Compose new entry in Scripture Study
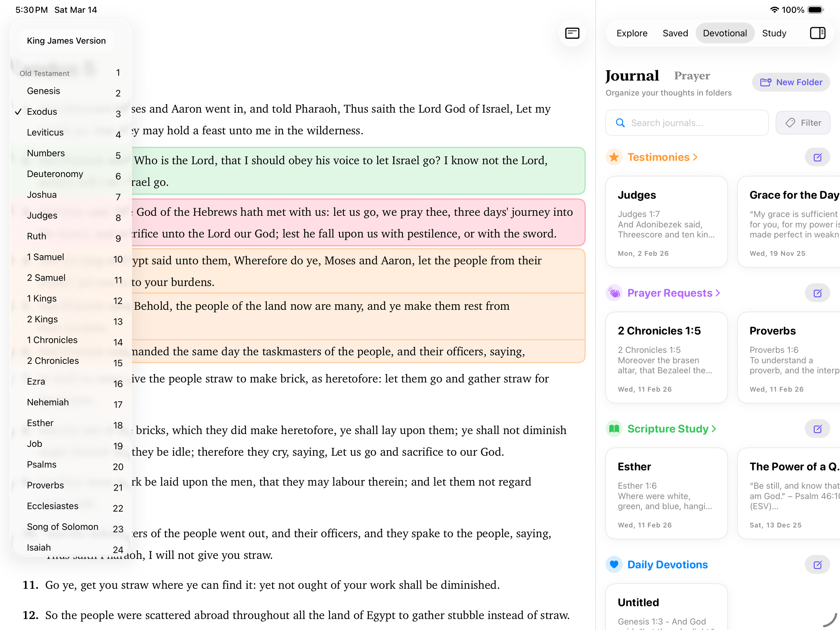840x630 pixels. click(817, 428)
